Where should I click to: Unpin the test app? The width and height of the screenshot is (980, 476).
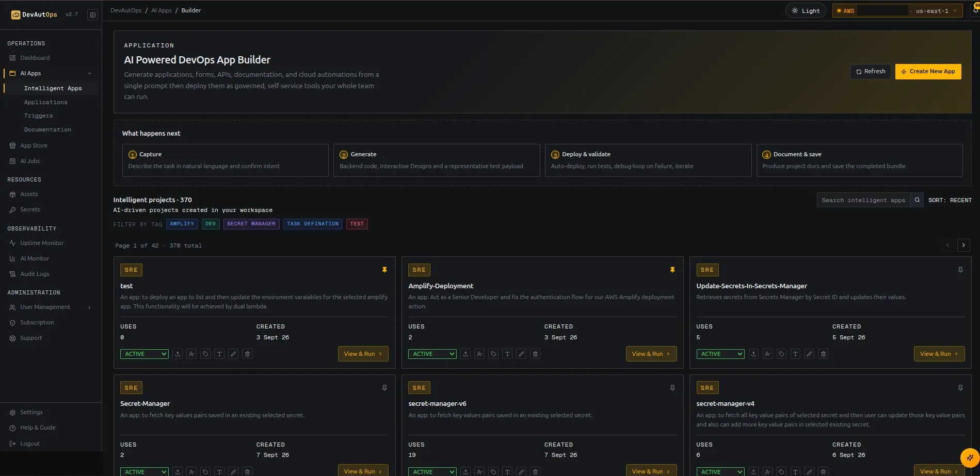coord(384,270)
